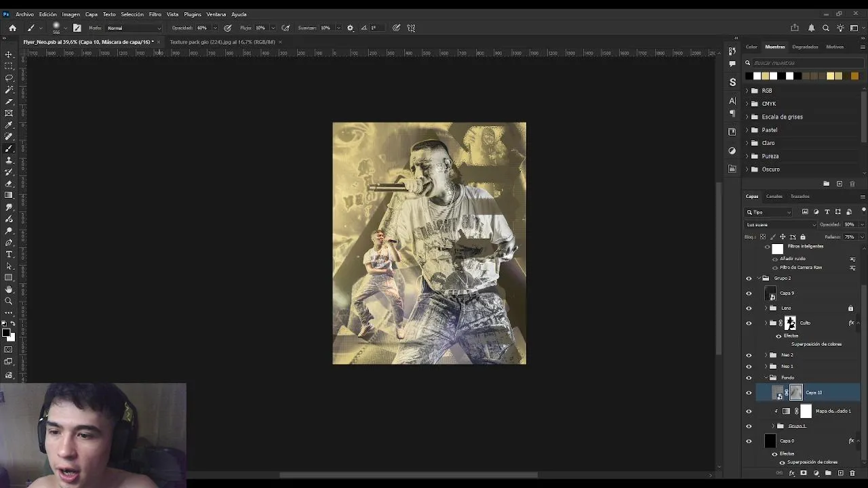
Task: Open the Modo Normal blend dropdown
Action: pos(134,28)
